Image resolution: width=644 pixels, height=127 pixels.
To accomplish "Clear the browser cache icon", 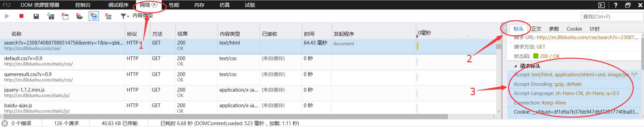I will click(65, 16).
